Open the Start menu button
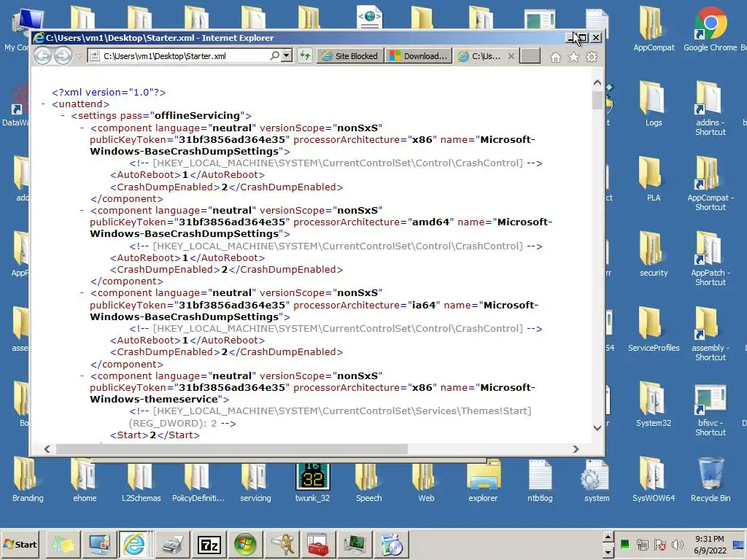Viewport: 747px width, 560px height. click(x=20, y=544)
